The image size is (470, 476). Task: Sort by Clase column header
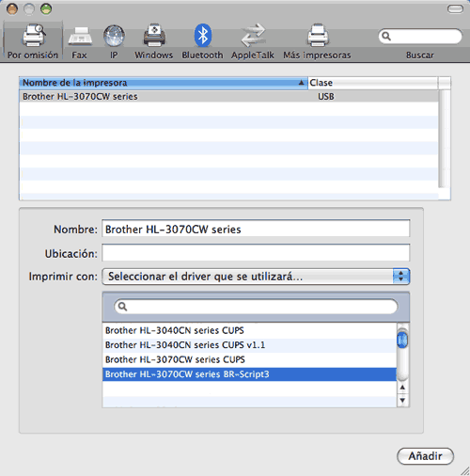click(x=373, y=83)
